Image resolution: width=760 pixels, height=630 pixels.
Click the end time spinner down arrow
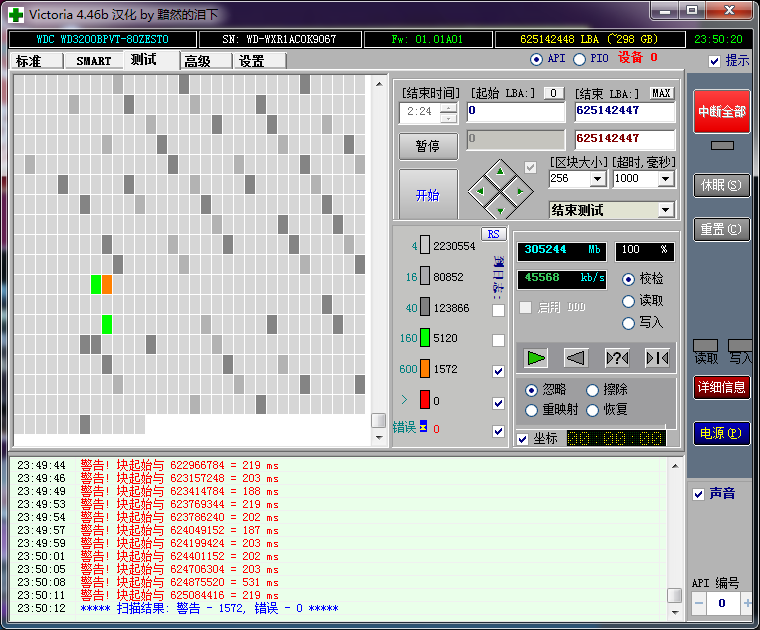pyautogui.click(x=449, y=118)
